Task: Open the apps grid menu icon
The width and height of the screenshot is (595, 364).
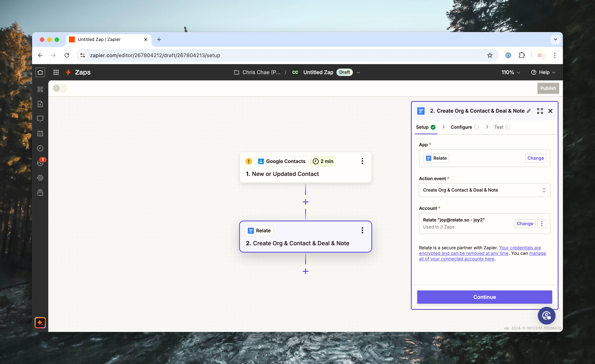Action: [x=56, y=72]
